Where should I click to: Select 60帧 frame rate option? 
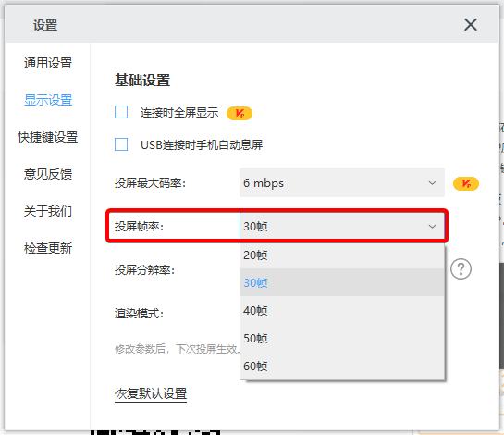click(x=342, y=366)
